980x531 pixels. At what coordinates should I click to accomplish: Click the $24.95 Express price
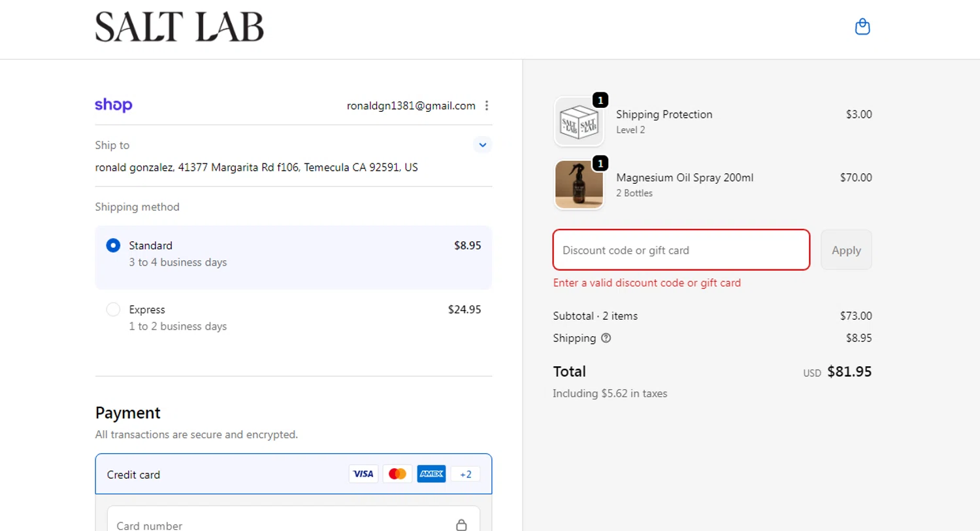(x=465, y=309)
